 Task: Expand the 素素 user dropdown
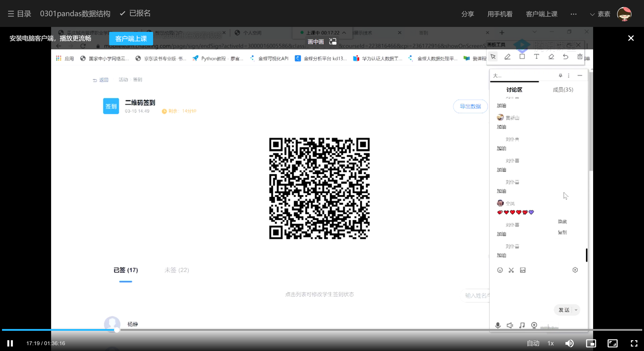click(x=601, y=14)
